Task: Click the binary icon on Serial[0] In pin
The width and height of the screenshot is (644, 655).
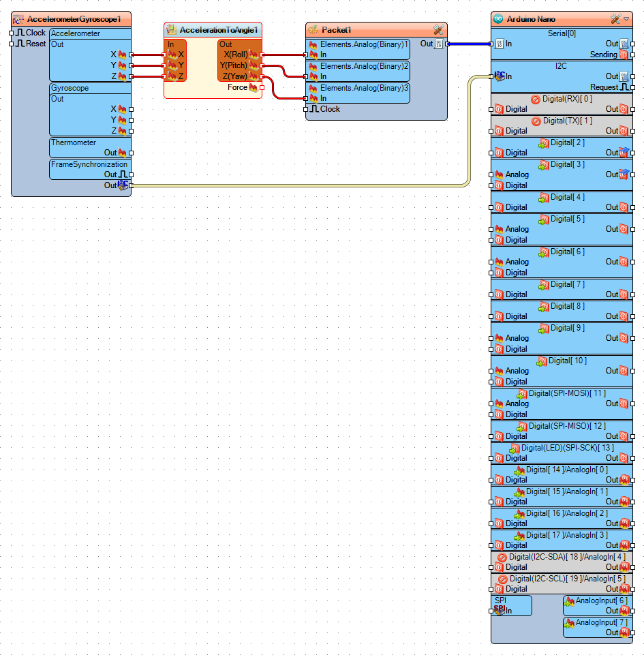Action: [x=500, y=44]
